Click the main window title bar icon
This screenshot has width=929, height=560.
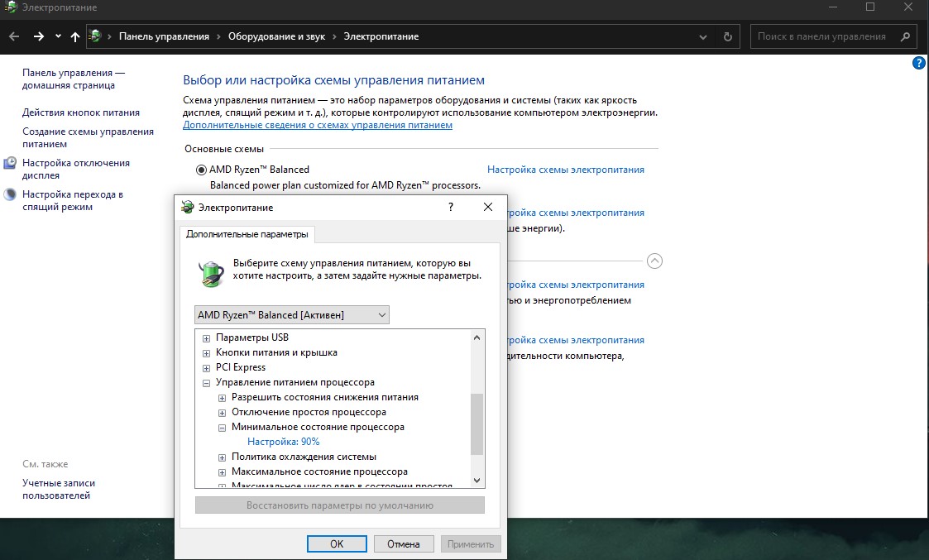(10, 7)
